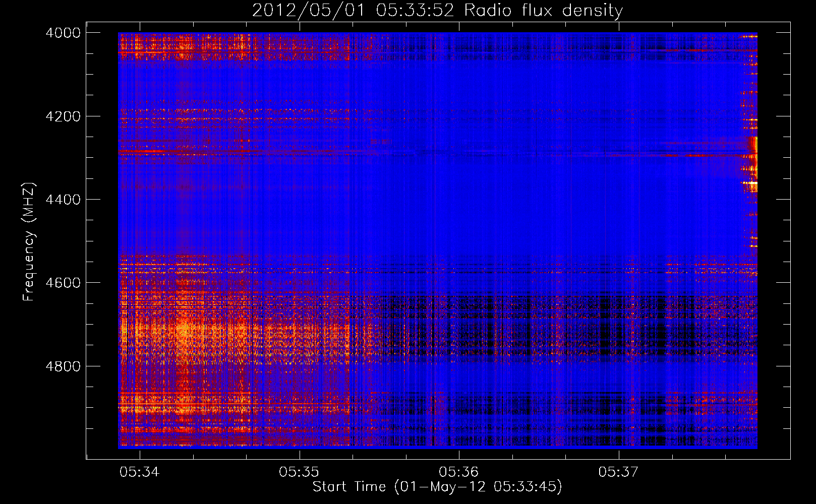Viewport: 816px width, 504px height.
Task: Click the "Frequency (MHZ)" axis title
Action: [x=29, y=242]
